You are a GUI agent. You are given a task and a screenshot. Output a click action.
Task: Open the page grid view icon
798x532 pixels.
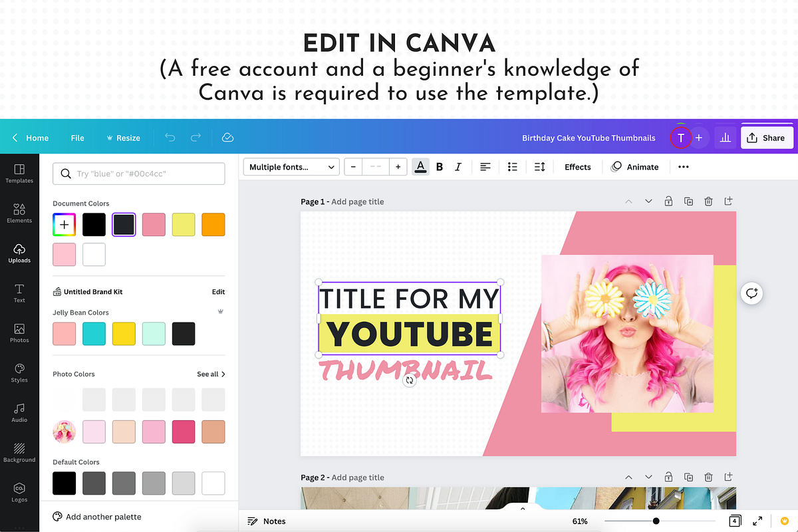(735, 521)
